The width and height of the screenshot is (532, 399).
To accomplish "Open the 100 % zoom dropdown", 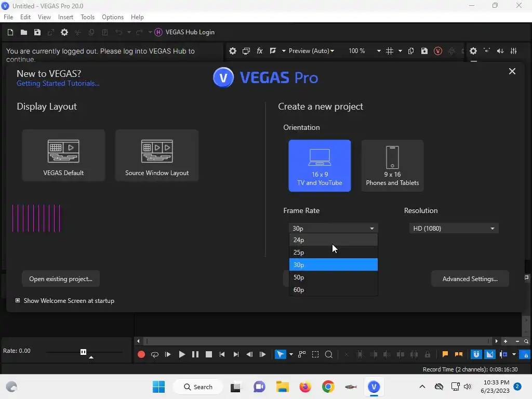I will click(x=364, y=51).
